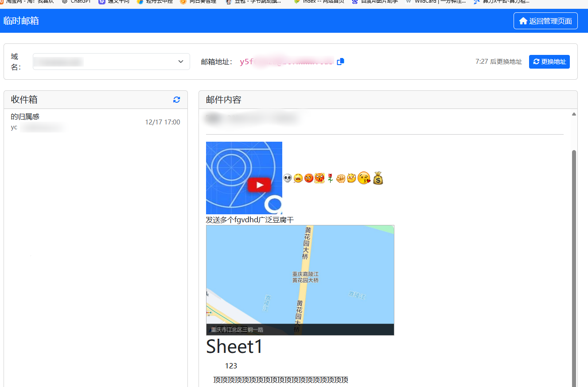Click the raised fist emoji
Image resolution: width=588 pixels, height=387 pixels.
341,178
